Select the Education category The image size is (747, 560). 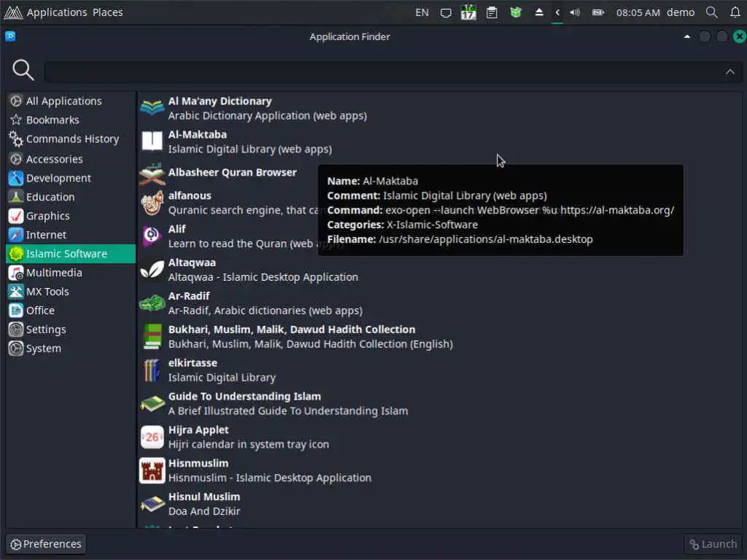pos(71,197)
